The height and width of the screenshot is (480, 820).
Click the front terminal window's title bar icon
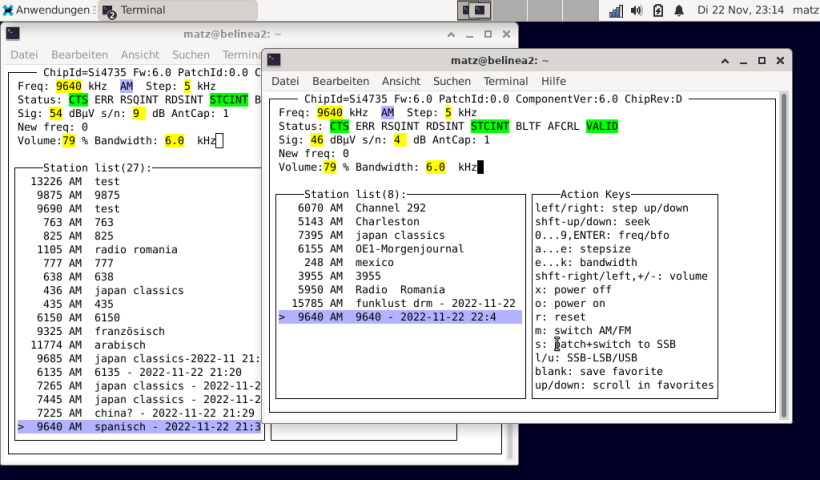click(x=274, y=60)
